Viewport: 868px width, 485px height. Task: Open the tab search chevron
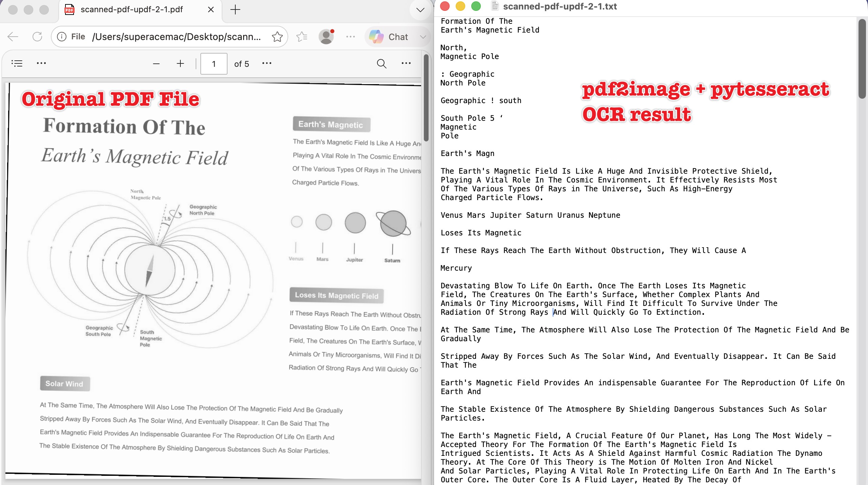(x=420, y=10)
